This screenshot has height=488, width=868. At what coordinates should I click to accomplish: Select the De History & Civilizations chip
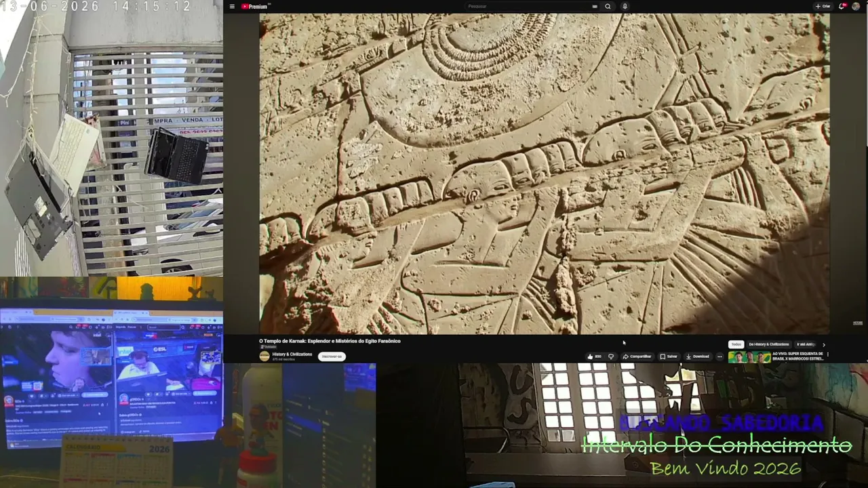click(x=769, y=344)
